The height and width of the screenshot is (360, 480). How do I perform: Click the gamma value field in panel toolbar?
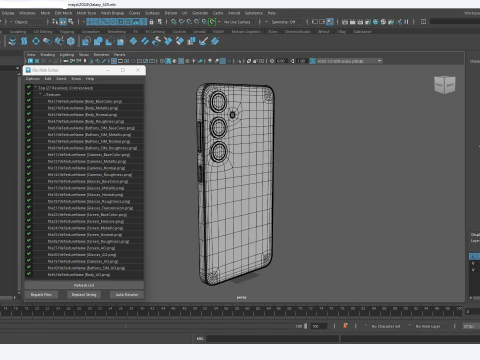coord(301,61)
